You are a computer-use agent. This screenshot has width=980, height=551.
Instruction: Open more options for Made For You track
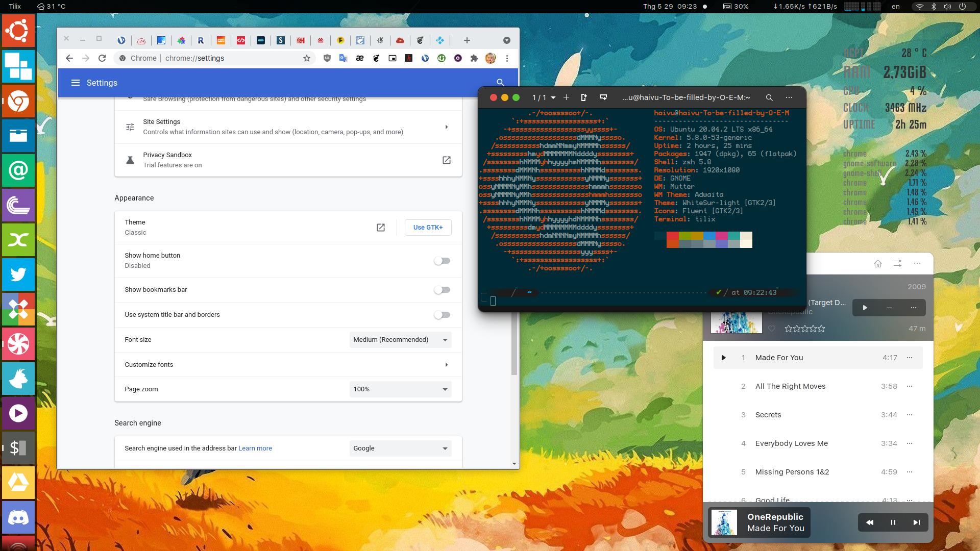click(x=909, y=358)
